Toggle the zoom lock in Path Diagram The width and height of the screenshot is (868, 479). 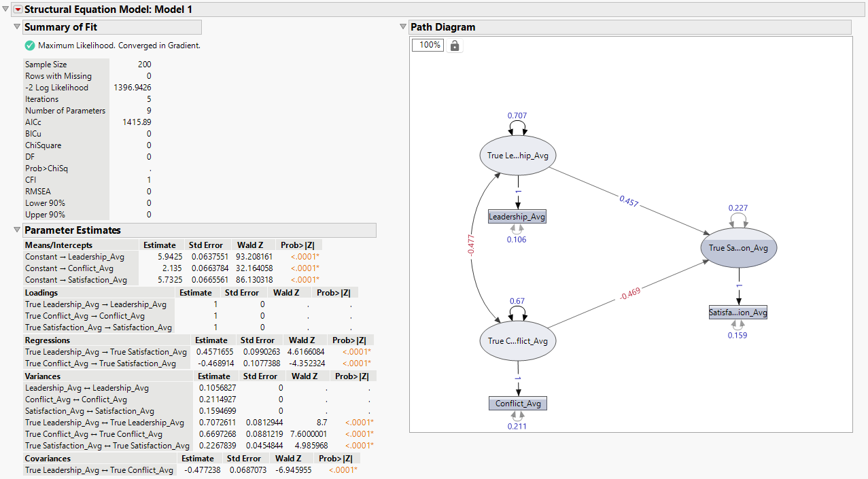454,45
